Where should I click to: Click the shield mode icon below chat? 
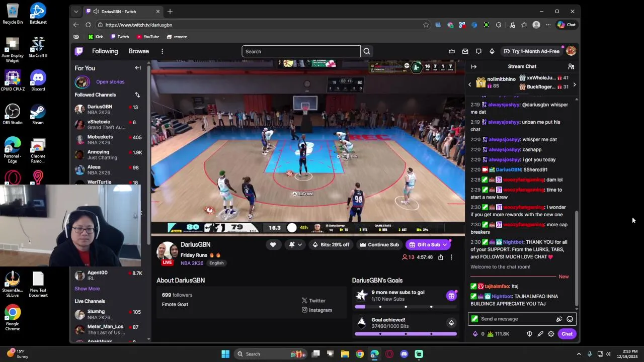[529, 334]
